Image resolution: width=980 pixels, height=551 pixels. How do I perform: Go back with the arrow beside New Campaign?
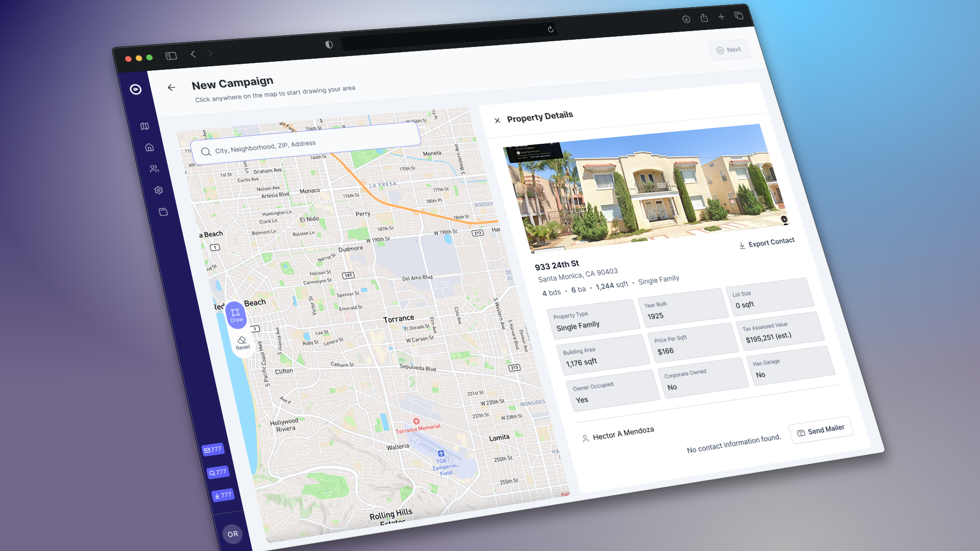pos(171,88)
